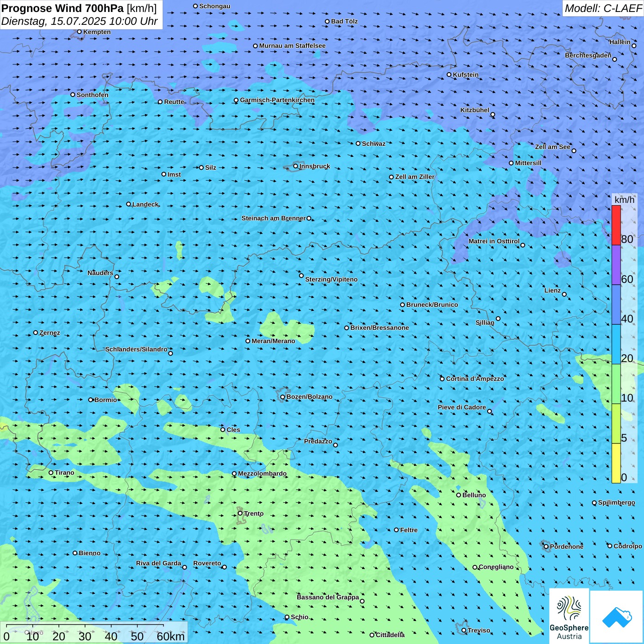Click the 'Spilimbergo' label

point(616,502)
